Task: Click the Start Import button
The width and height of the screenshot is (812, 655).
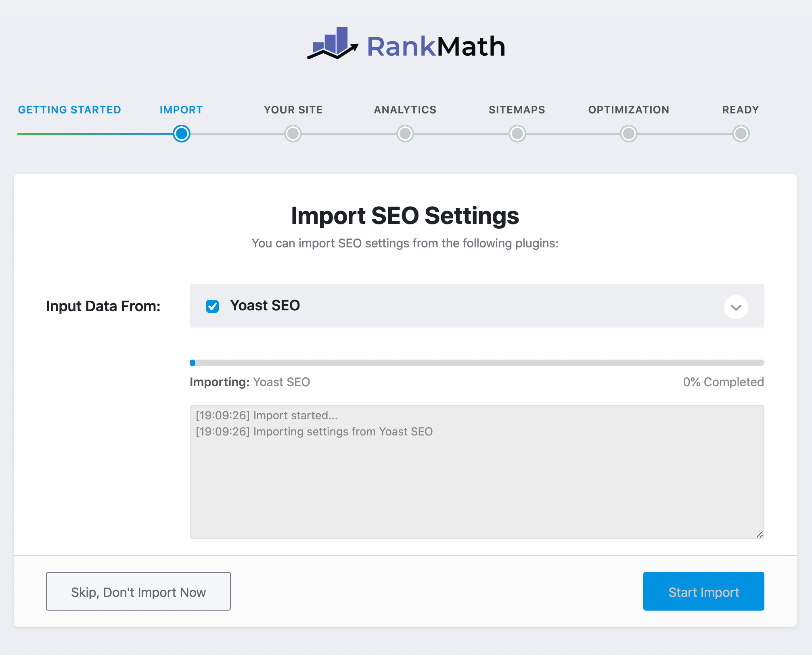Action: tap(704, 591)
